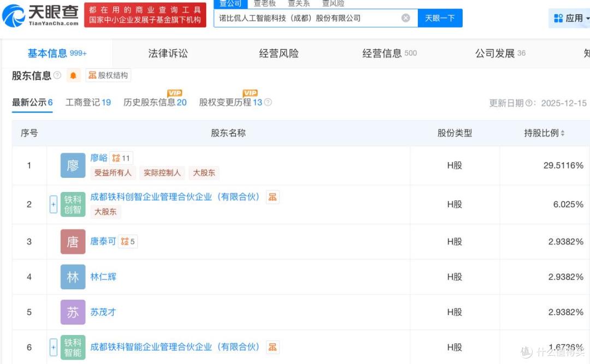Click help icon next to 股权变更历程

(x=268, y=102)
